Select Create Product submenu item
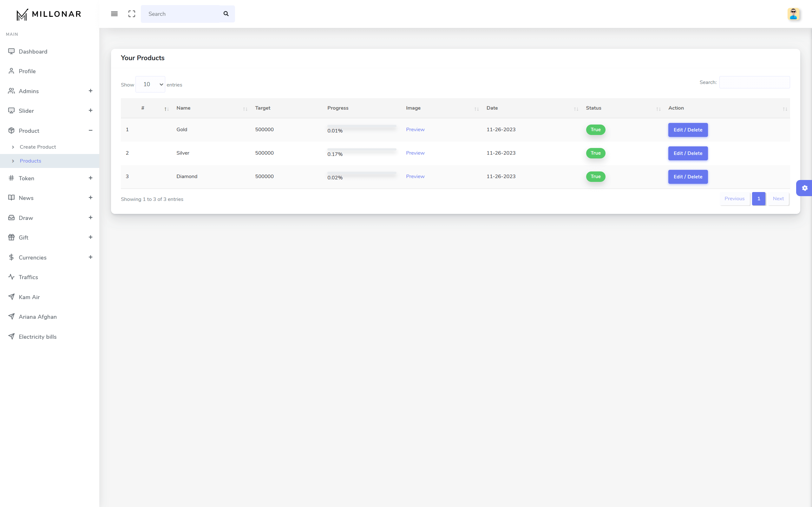Image resolution: width=812 pixels, height=507 pixels. (x=37, y=147)
